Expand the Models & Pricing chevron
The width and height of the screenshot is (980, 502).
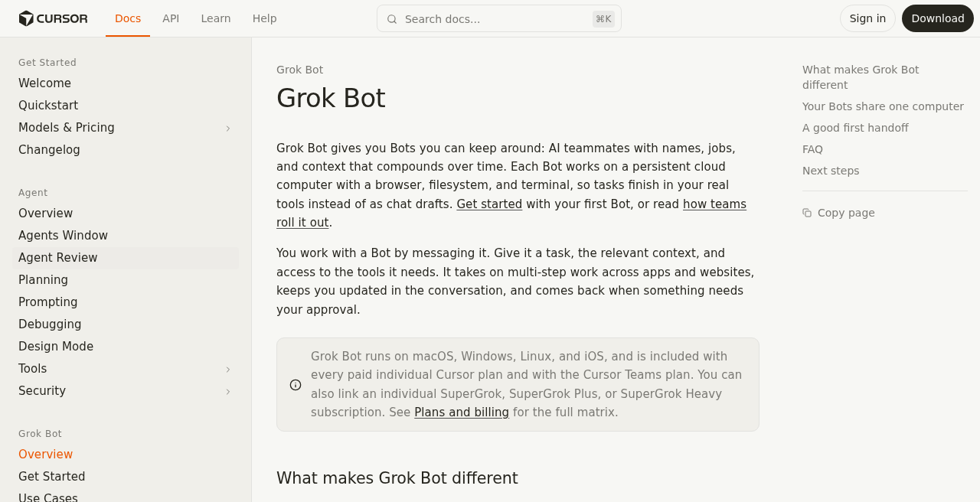coord(228,129)
